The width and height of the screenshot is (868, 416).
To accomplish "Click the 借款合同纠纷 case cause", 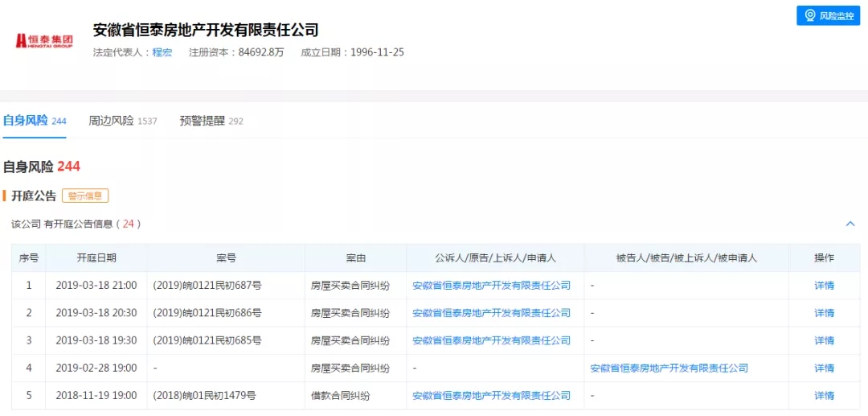I will tap(341, 396).
